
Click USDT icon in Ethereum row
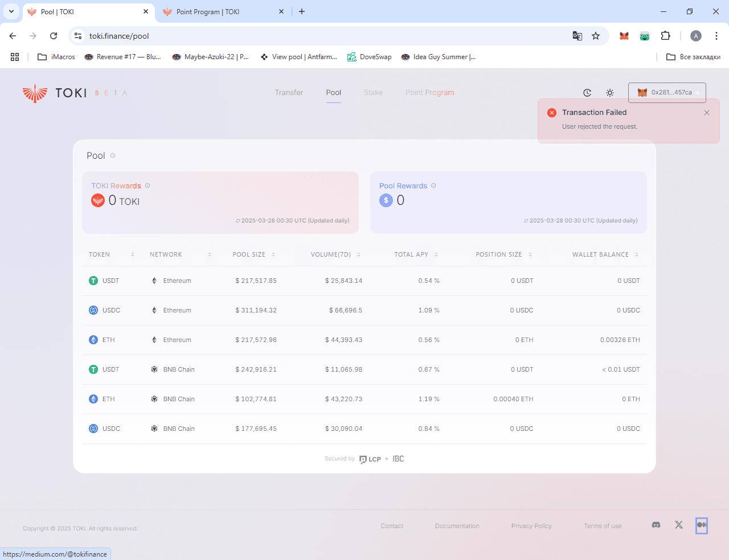(x=93, y=281)
